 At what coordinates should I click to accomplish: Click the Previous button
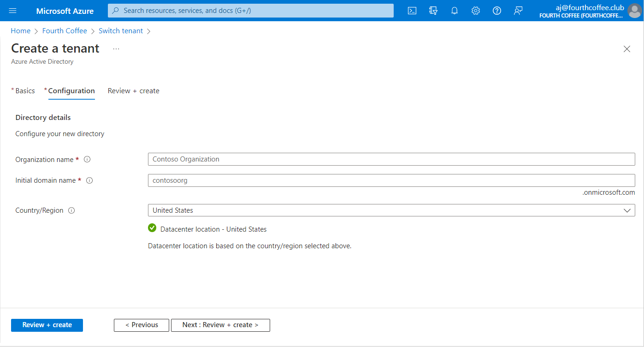coord(142,325)
